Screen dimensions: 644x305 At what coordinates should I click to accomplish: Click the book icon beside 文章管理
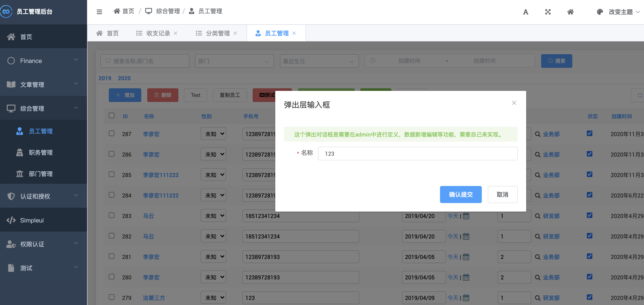click(11, 84)
